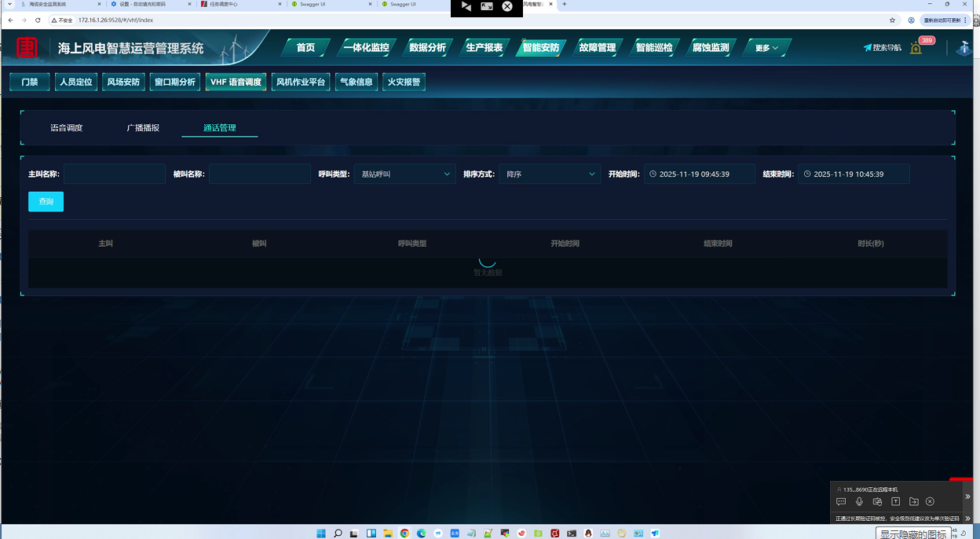Bookmark this page with the star icon
This screenshot has width=980, height=539.
[x=892, y=20]
